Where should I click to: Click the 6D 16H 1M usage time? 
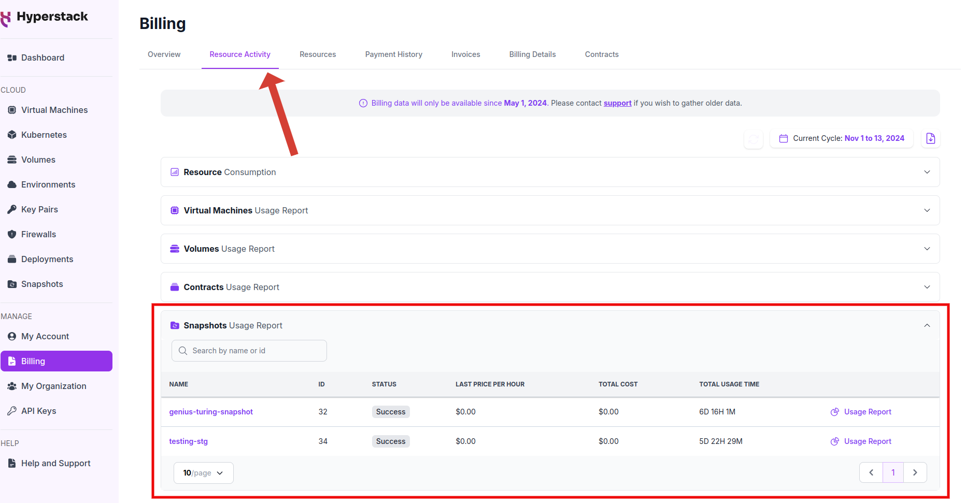[x=717, y=412]
